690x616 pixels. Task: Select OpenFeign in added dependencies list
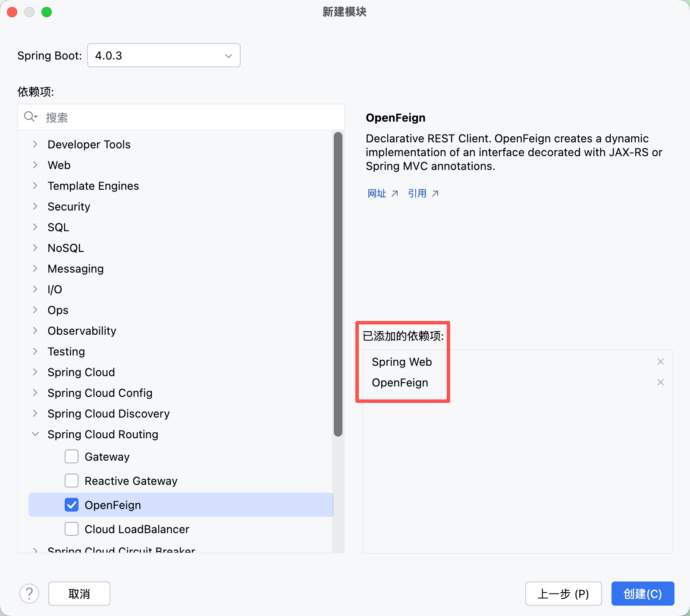400,382
